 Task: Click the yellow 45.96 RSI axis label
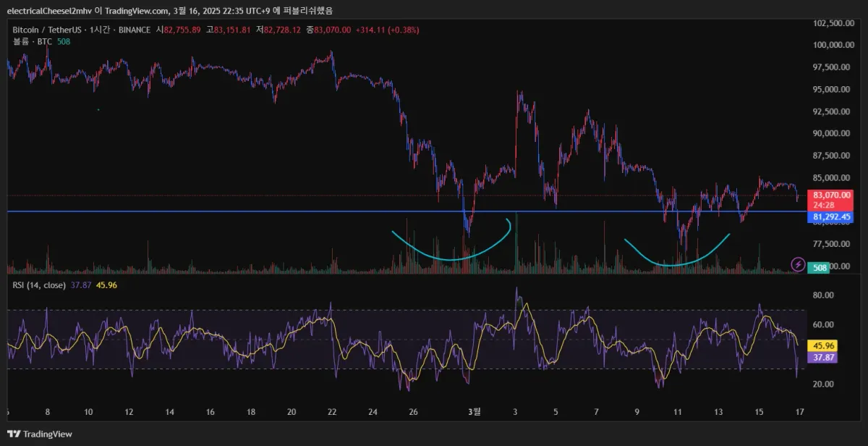(823, 346)
